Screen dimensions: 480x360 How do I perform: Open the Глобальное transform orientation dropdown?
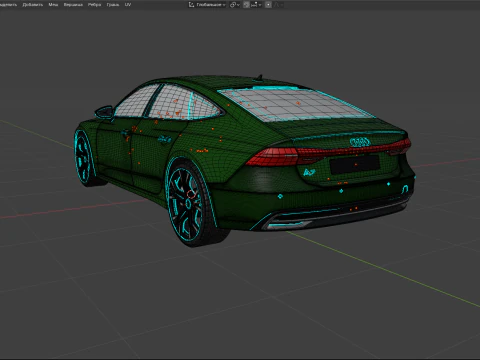pos(207,5)
